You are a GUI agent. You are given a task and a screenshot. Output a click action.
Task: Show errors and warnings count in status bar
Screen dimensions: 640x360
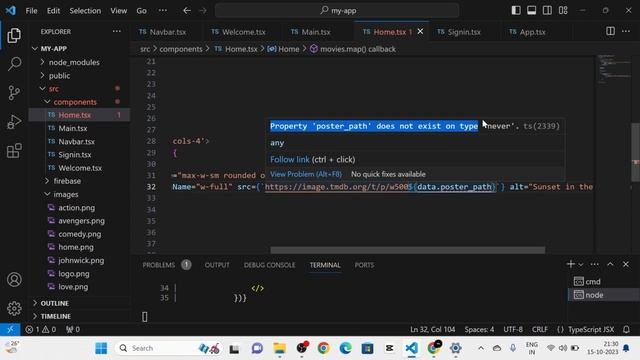pyautogui.click(x=40, y=329)
